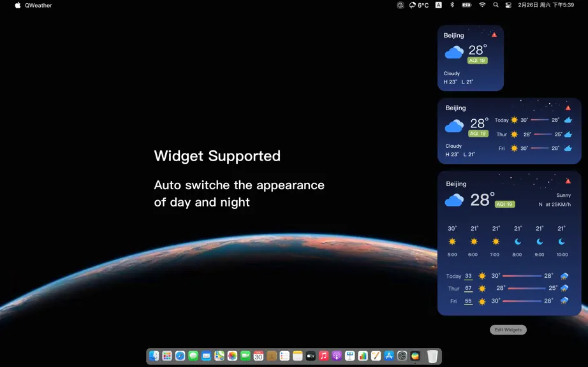
Task: Click the cloud icon in the large widget
Action: (454, 200)
